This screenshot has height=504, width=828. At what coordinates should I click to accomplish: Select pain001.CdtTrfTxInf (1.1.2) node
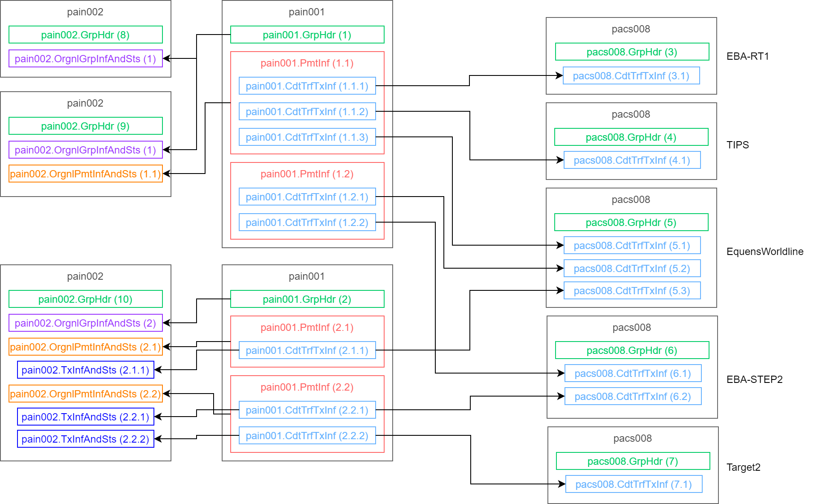click(307, 111)
